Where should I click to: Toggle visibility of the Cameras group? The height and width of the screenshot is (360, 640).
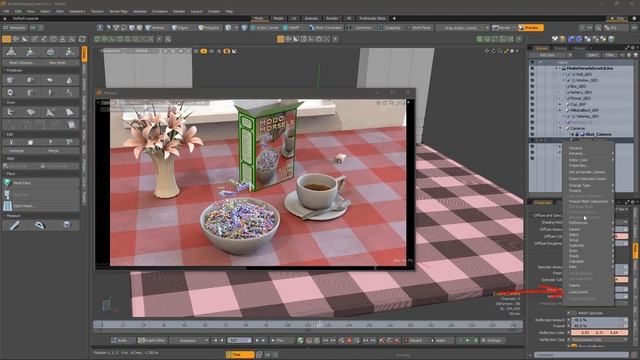coord(532,128)
